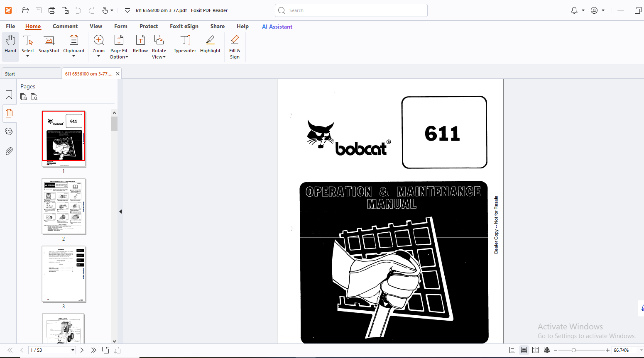Open the Foxit eSign tab

click(184, 26)
